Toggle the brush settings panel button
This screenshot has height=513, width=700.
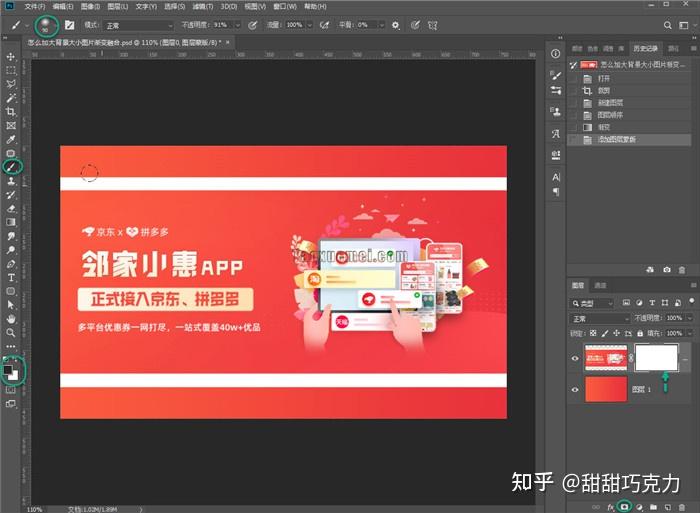69,25
